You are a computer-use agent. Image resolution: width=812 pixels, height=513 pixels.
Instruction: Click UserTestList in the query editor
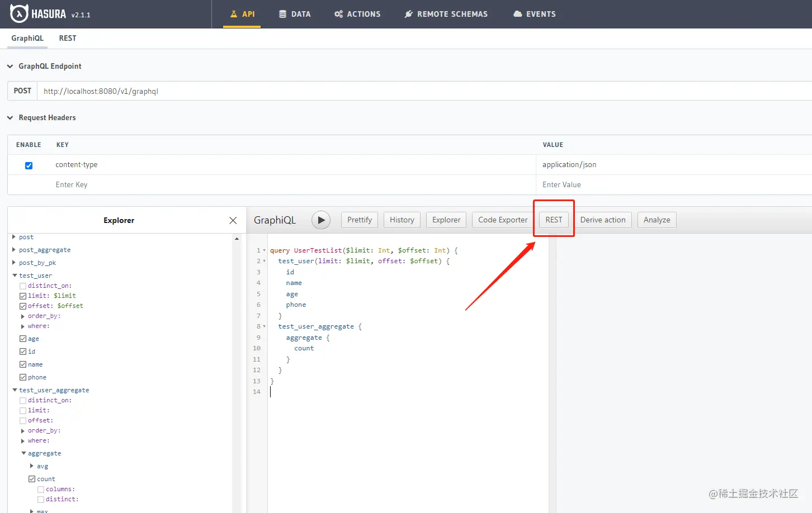[318, 250]
